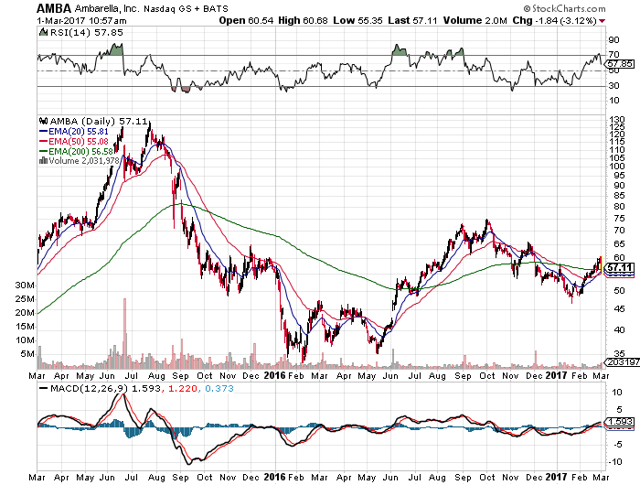Click the 90 level on RSI axis
Image resolution: width=640 pixels, height=485 pixels.
point(614,40)
